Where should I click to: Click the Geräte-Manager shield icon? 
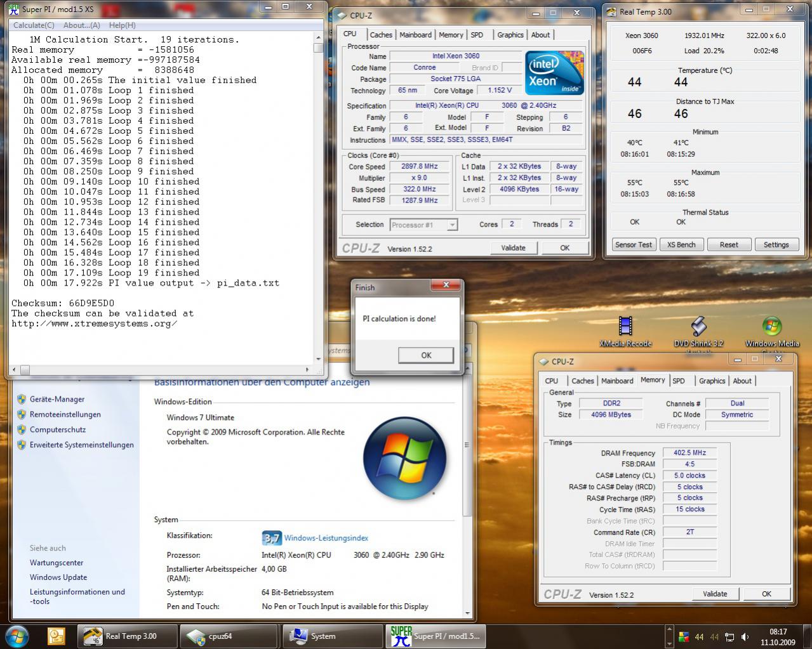(22, 399)
